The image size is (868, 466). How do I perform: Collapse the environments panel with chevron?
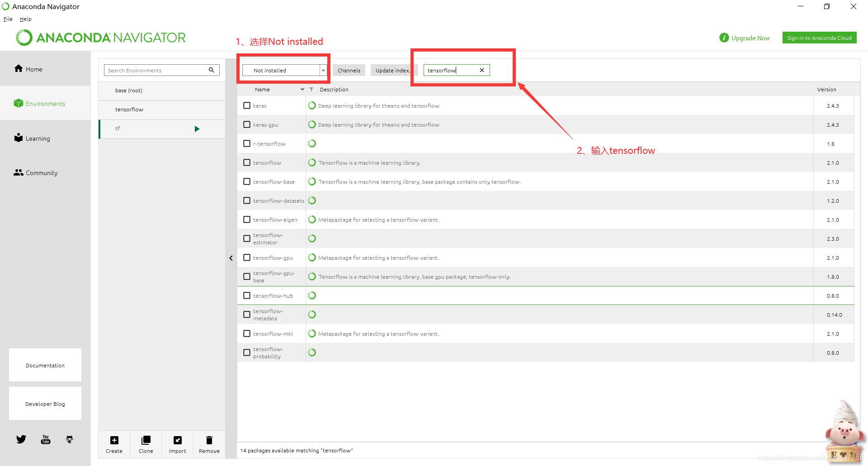[231, 258]
